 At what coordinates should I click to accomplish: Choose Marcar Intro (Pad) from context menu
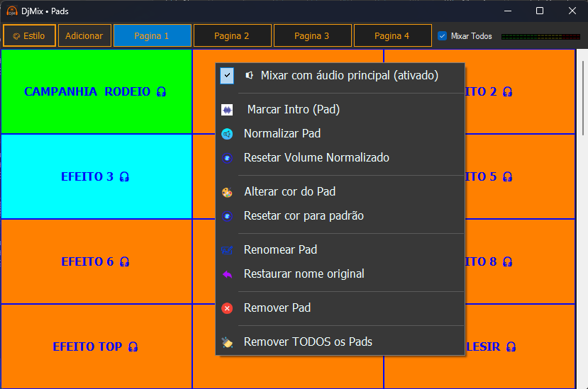tap(340, 109)
